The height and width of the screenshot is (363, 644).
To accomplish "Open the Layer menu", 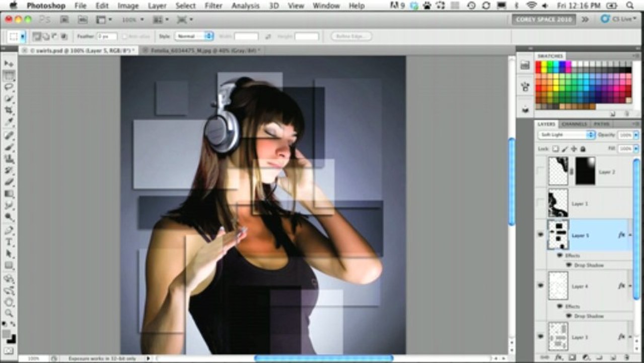I will point(157,6).
